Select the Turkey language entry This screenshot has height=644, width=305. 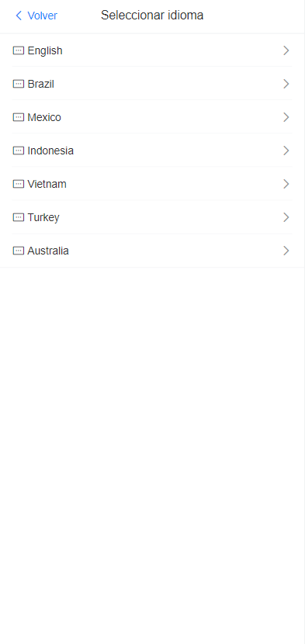[152, 217]
